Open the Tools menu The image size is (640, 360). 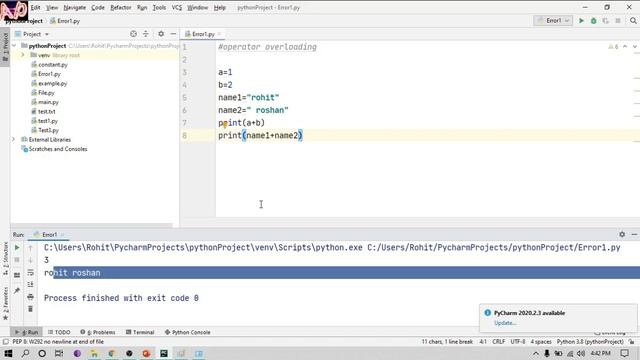[x=159, y=7]
